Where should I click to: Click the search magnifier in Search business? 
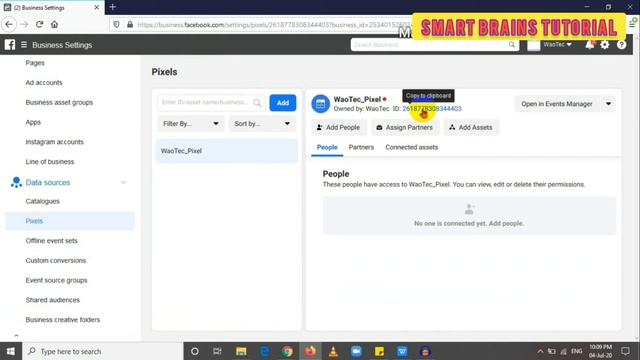point(511,44)
